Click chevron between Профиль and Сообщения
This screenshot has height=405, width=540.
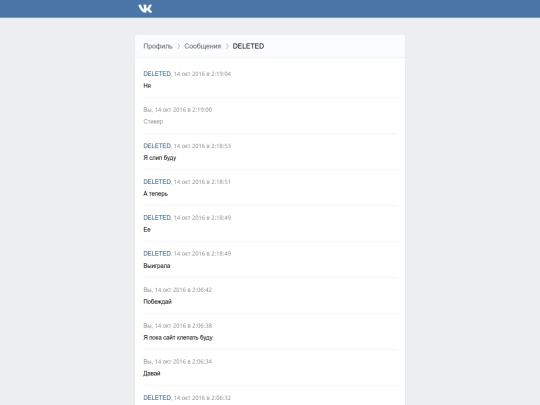[178, 46]
